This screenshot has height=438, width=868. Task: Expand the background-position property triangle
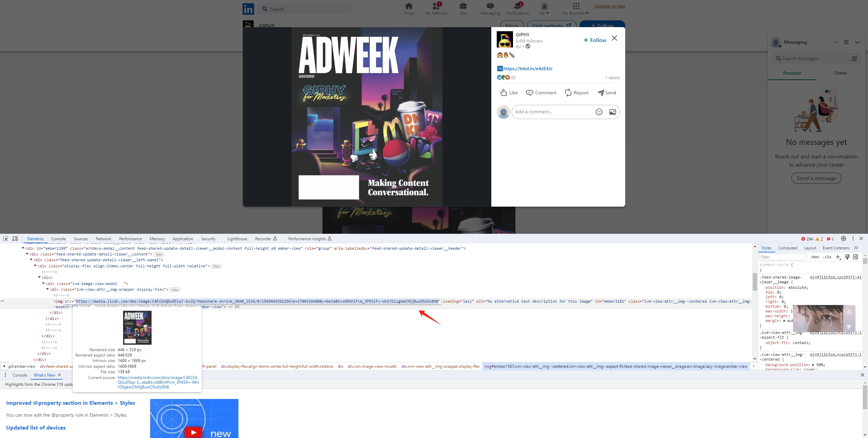(x=813, y=365)
